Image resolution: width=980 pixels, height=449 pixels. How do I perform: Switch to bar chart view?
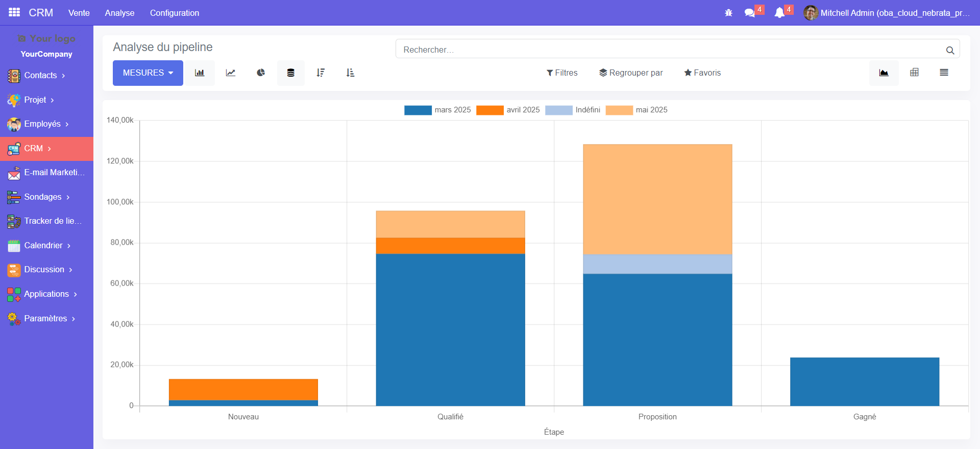(200, 73)
